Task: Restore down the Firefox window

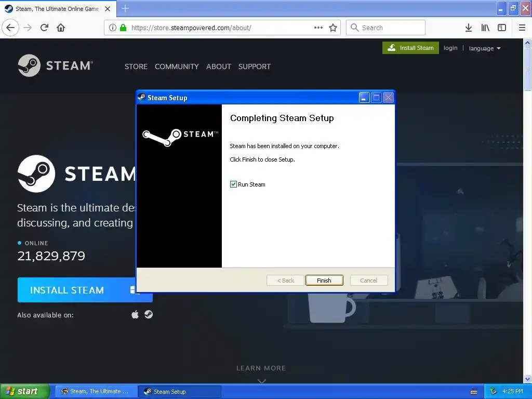Action: (513, 8)
